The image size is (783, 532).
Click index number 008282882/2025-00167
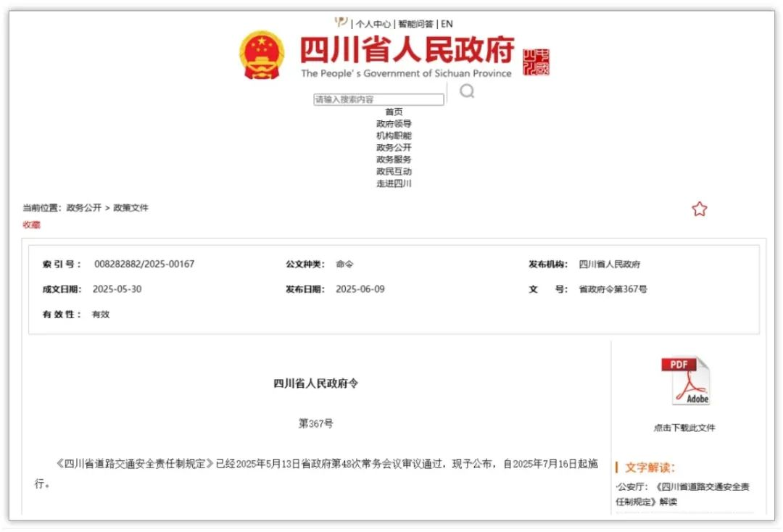pos(144,264)
